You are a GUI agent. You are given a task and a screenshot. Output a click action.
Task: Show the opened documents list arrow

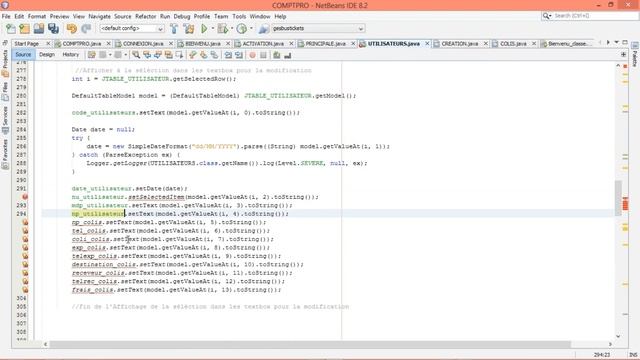click(616, 42)
